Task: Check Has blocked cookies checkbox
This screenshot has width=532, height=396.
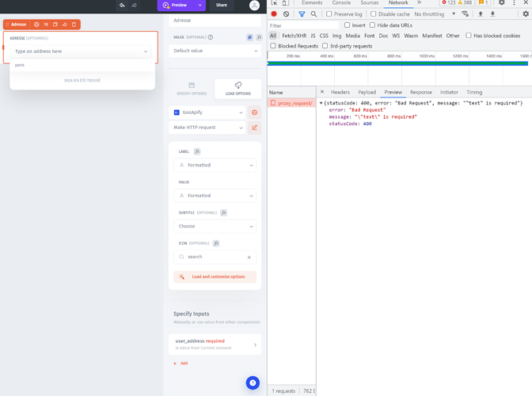Action: click(x=468, y=36)
